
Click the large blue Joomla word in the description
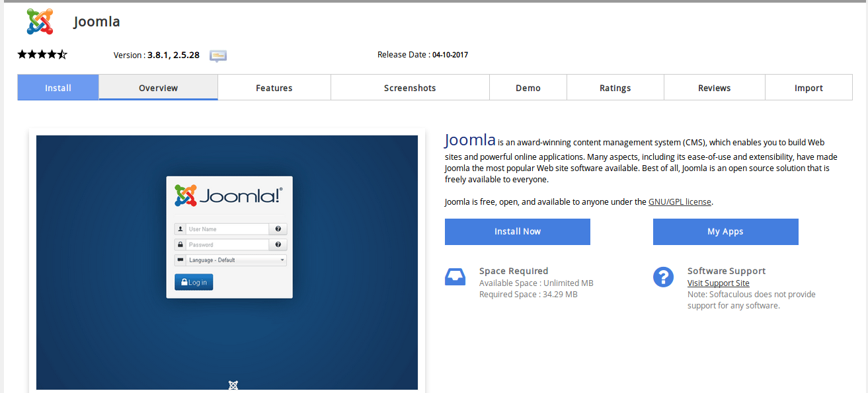pyautogui.click(x=470, y=140)
